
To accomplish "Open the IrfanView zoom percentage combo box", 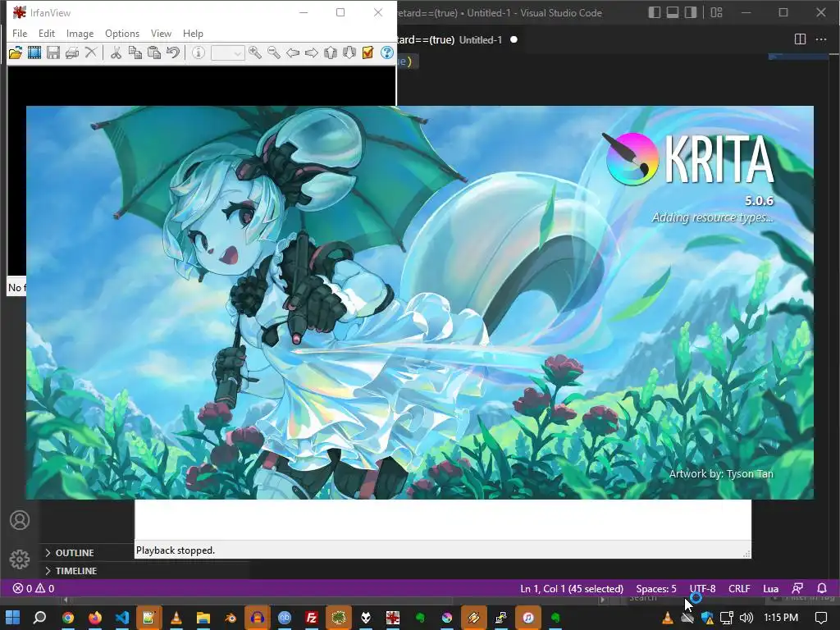I will pos(228,52).
